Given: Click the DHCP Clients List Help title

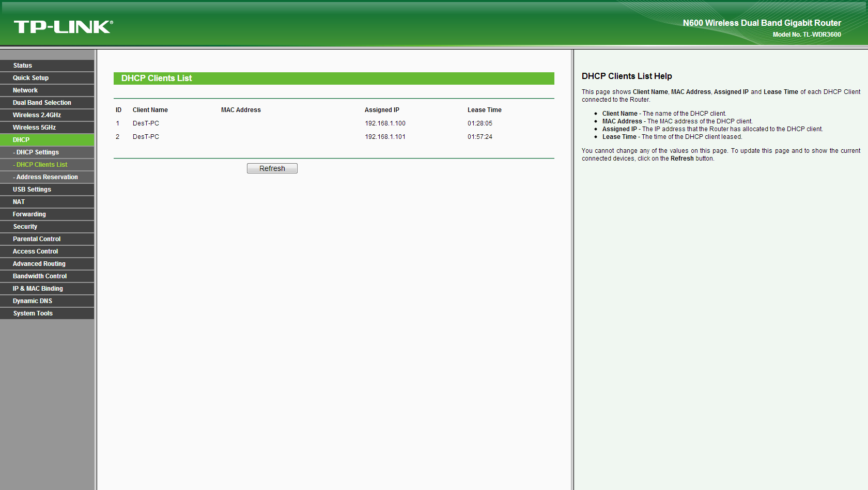Looking at the screenshot, I should (627, 76).
